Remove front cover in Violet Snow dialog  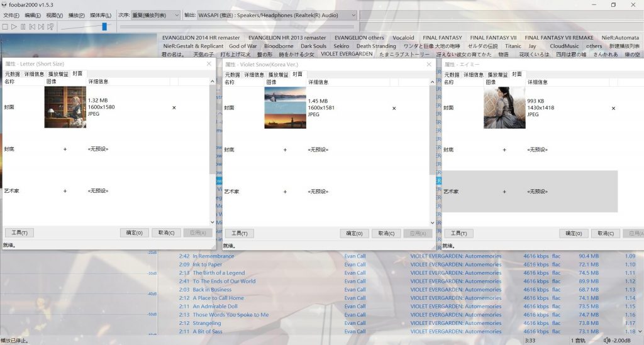(394, 108)
